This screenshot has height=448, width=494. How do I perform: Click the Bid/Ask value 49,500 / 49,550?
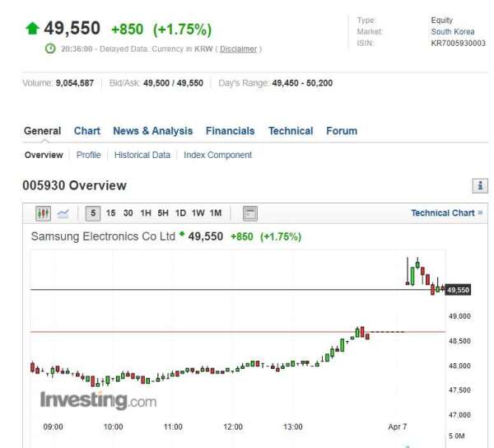coord(173,83)
